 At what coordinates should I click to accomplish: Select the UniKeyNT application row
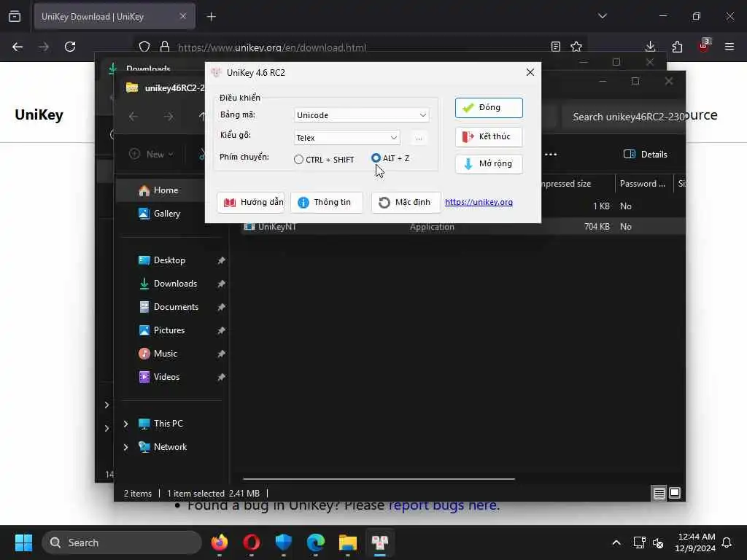464,227
